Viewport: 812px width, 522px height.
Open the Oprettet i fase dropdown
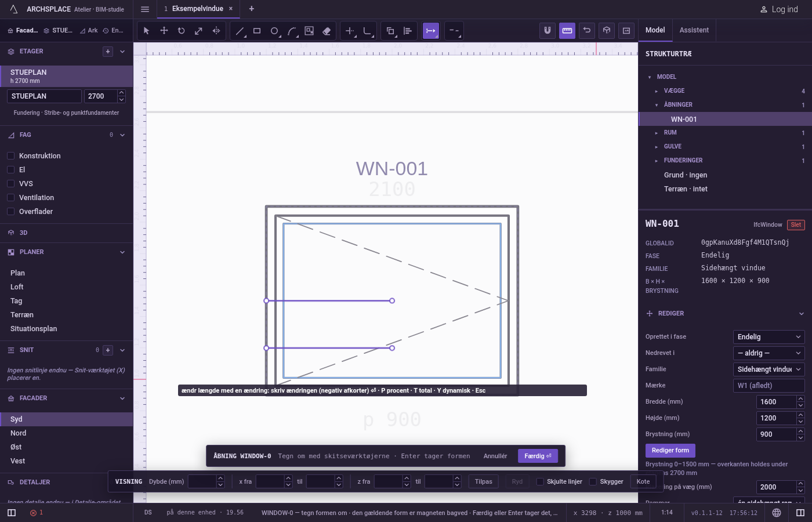tap(769, 337)
